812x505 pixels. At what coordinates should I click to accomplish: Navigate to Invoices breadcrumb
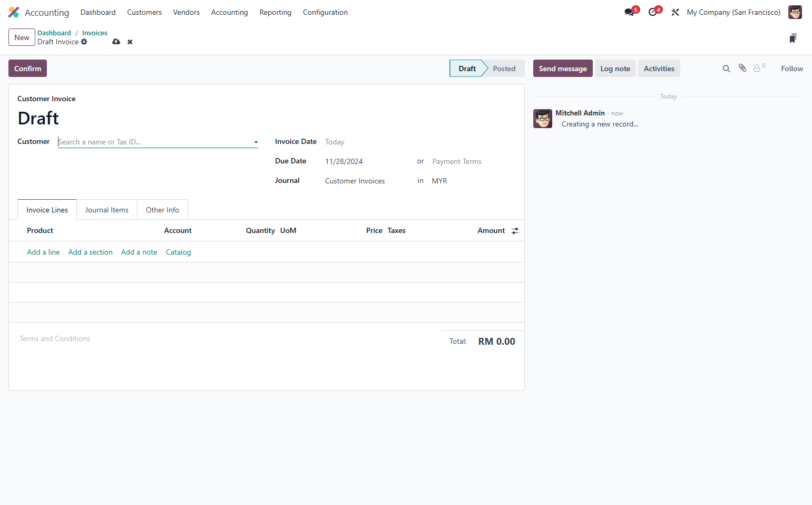(x=95, y=33)
